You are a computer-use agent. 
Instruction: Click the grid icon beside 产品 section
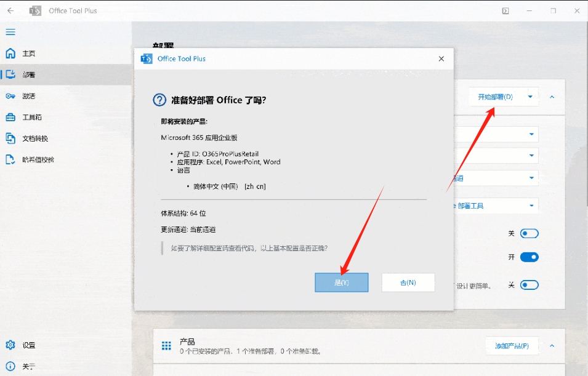[166, 345]
